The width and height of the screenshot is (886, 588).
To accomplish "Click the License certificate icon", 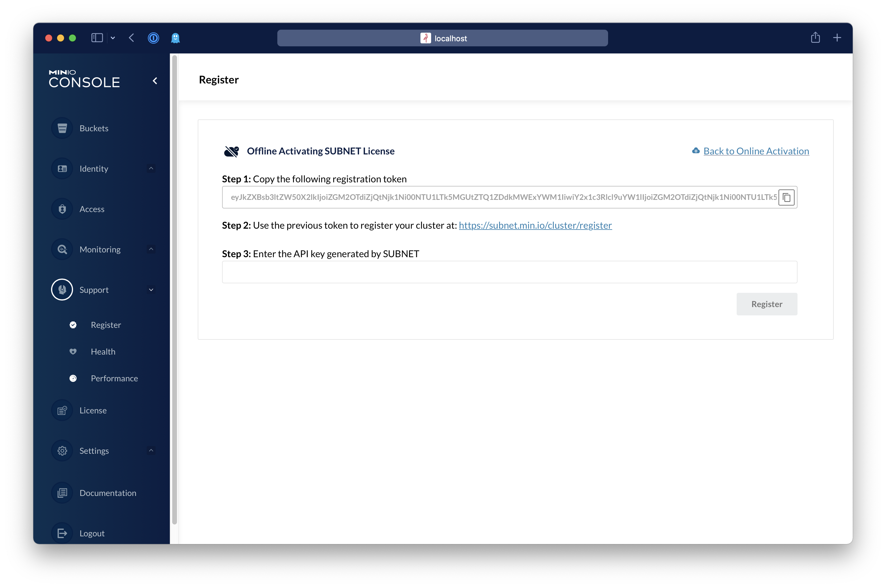I will point(62,410).
